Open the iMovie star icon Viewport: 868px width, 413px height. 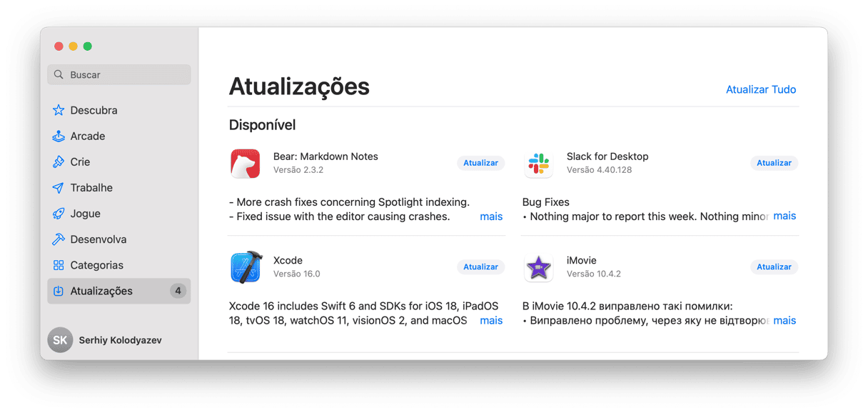(x=539, y=268)
